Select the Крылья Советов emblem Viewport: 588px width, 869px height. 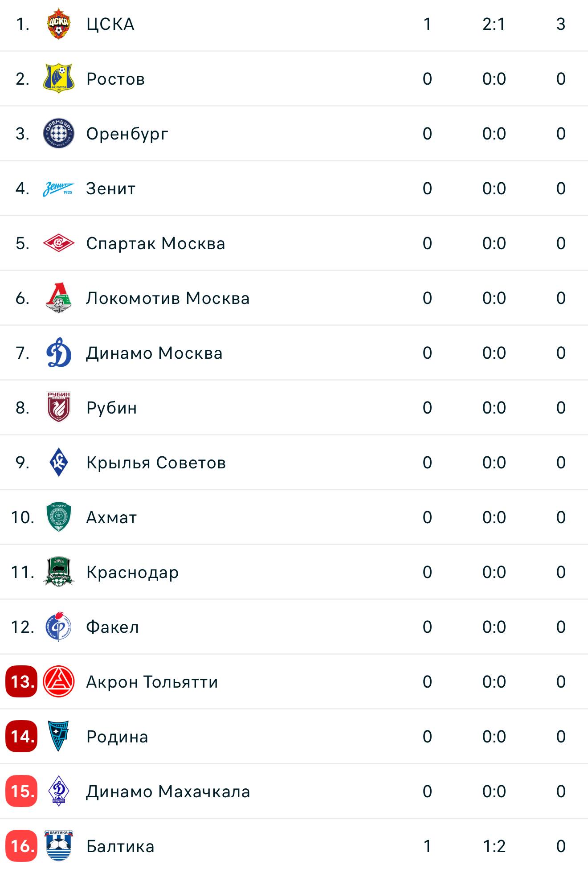(58, 463)
